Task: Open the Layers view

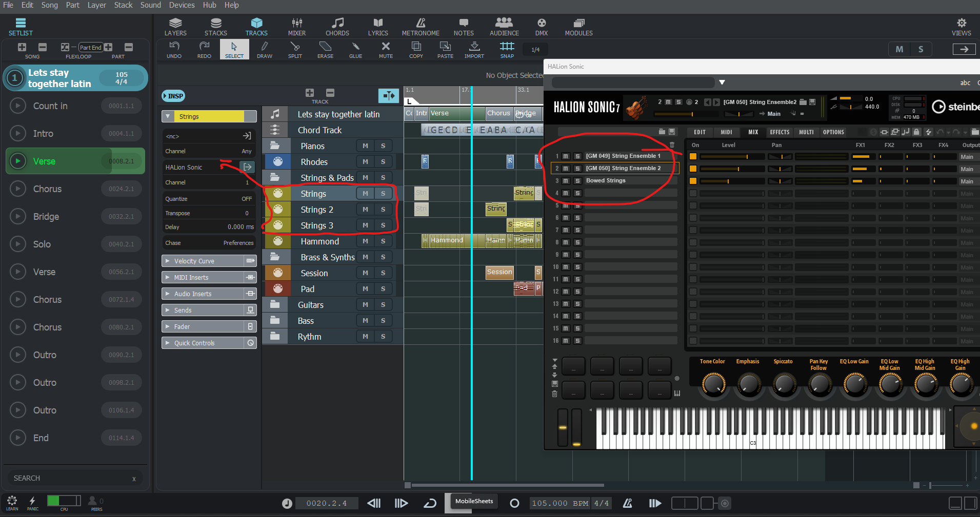Action: click(x=175, y=27)
